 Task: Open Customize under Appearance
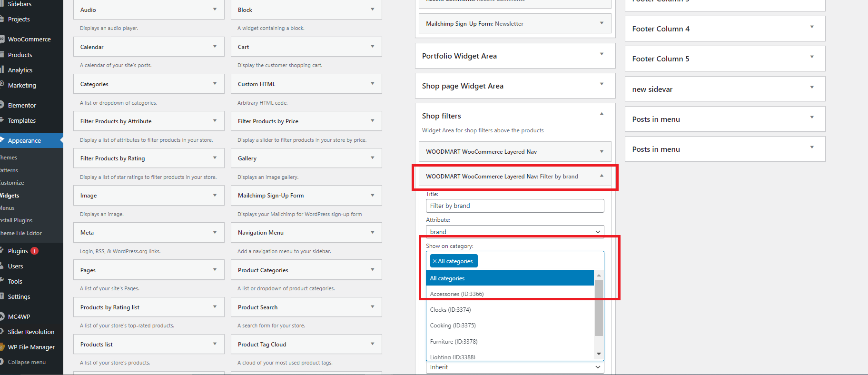click(x=12, y=183)
